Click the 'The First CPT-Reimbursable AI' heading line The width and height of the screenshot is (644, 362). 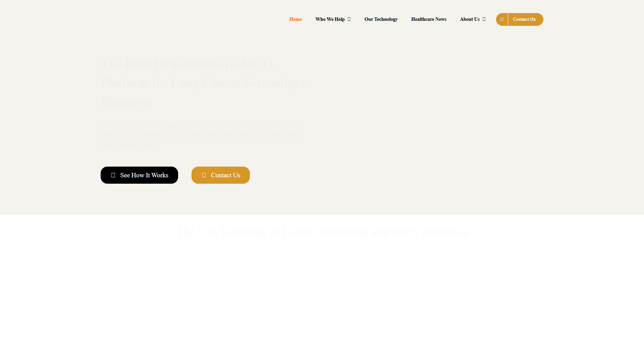[187, 64]
